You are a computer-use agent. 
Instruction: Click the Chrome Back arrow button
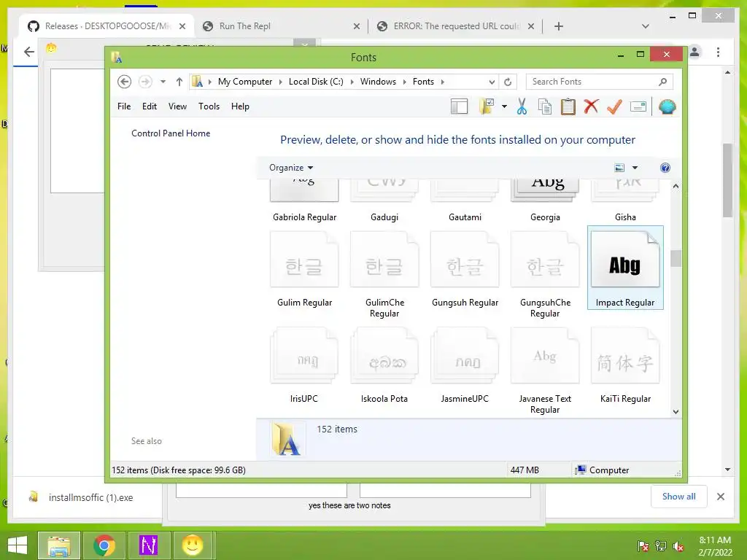click(x=29, y=52)
